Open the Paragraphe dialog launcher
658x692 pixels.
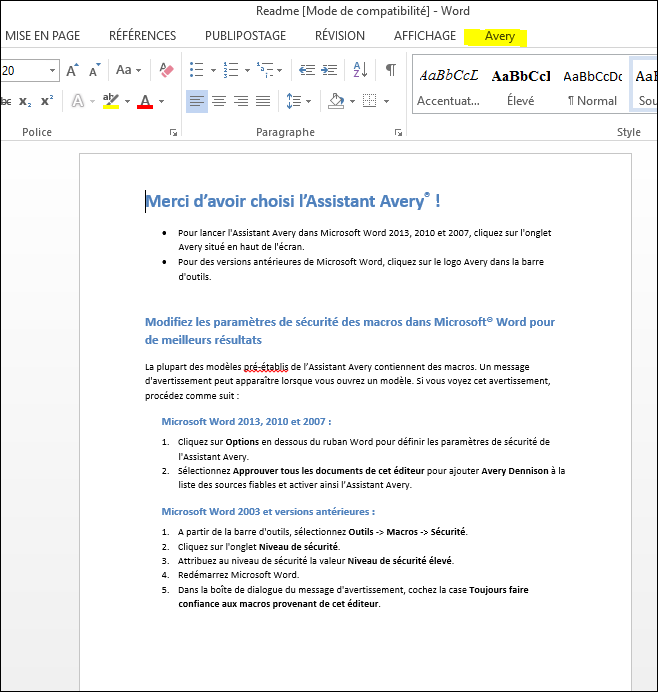pos(399,132)
